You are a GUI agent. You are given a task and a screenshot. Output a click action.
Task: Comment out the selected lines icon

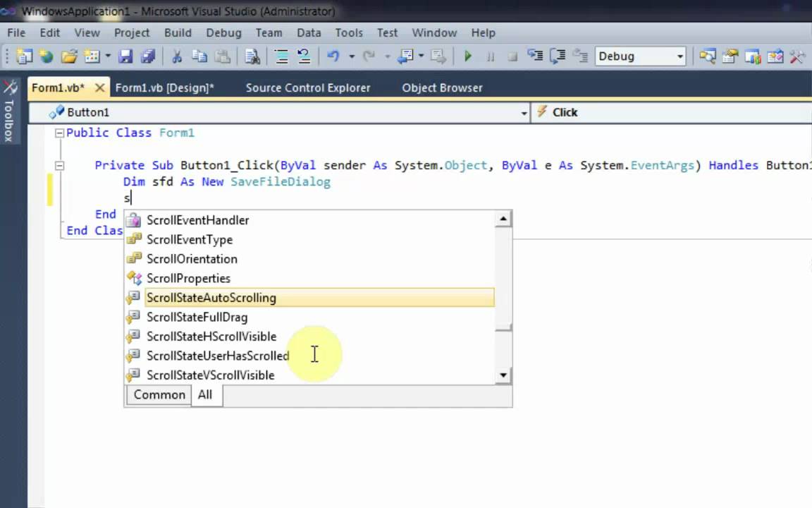281,56
